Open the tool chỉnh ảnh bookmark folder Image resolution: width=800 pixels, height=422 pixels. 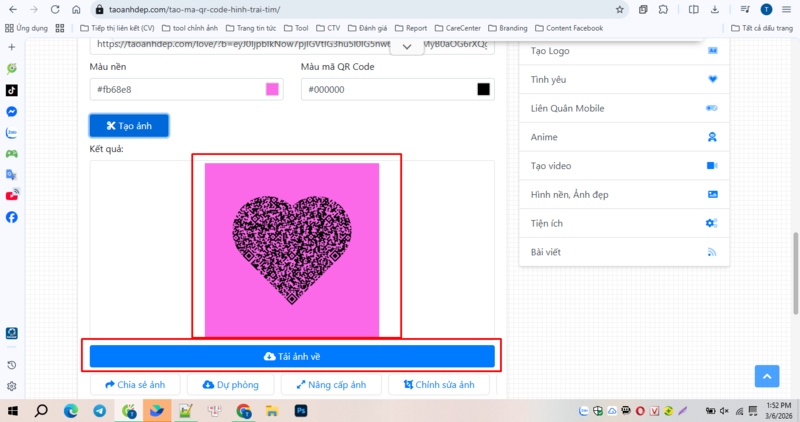[x=190, y=28]
